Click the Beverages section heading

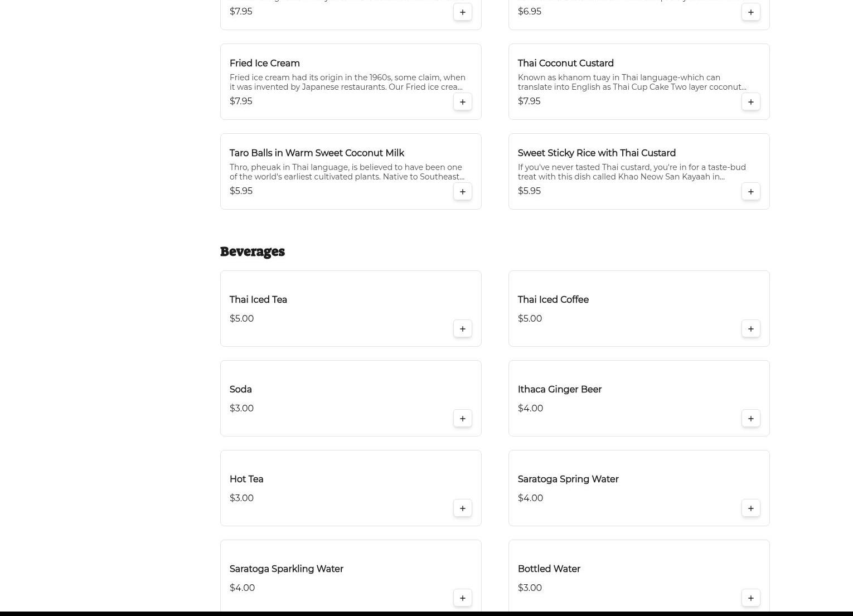(252, 252)
